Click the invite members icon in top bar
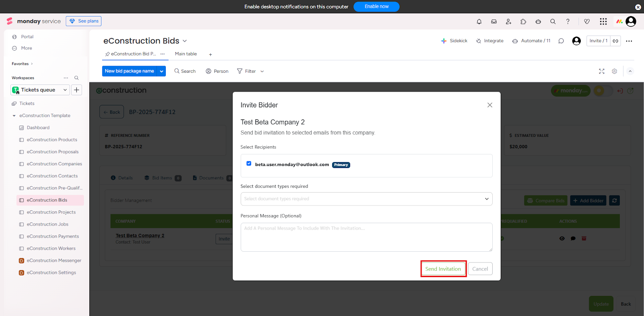Image resolution: width=644 pixels, height=316 pixels. click(x=508, y=22)
